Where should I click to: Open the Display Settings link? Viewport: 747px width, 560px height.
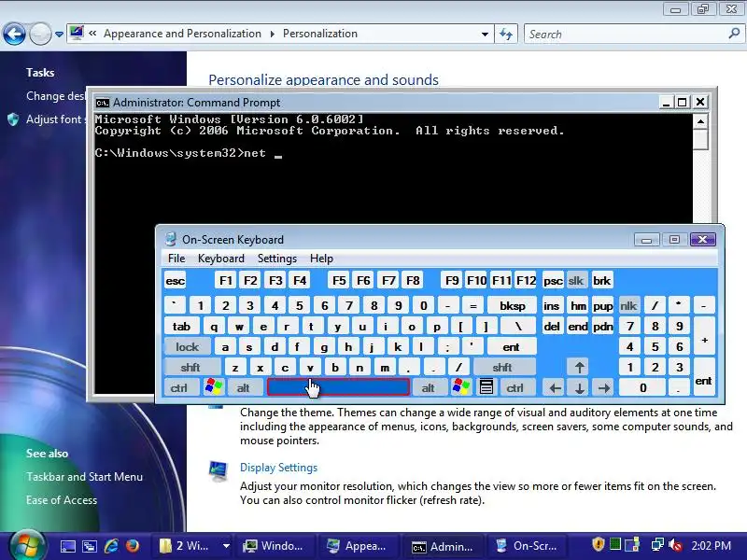278,468
